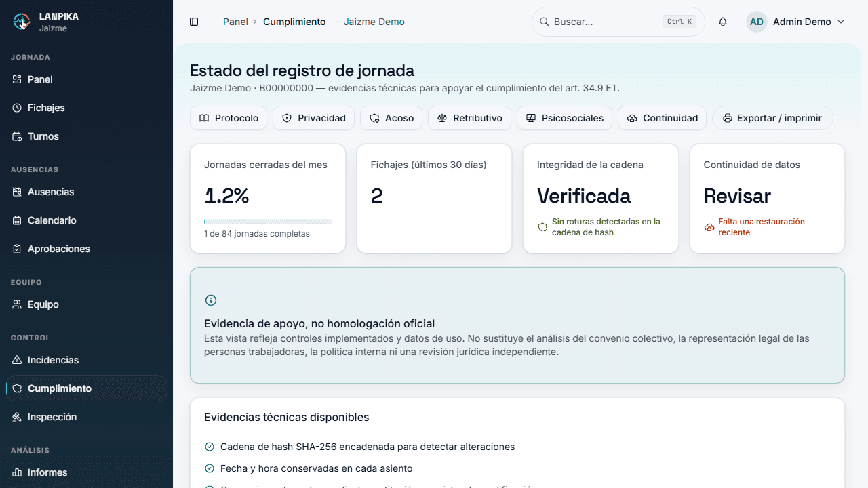
Task: Click the Cumplimiento shield icon in sidebar
Action: pos(17,388)
